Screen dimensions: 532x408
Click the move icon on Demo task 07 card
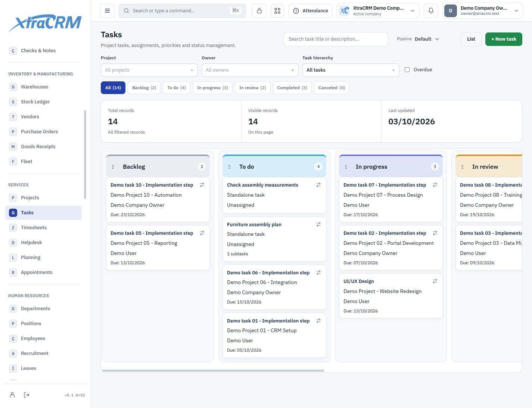click(x=435, y=185)
